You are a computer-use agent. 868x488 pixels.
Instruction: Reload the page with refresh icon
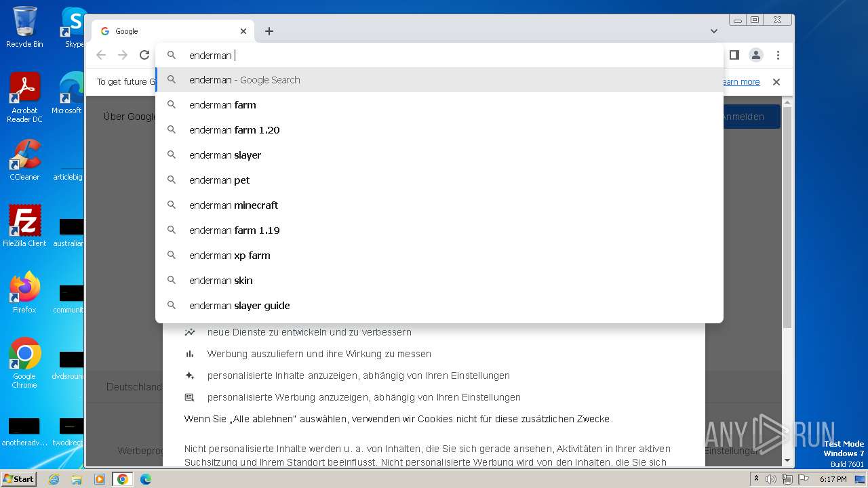point(144,55)
